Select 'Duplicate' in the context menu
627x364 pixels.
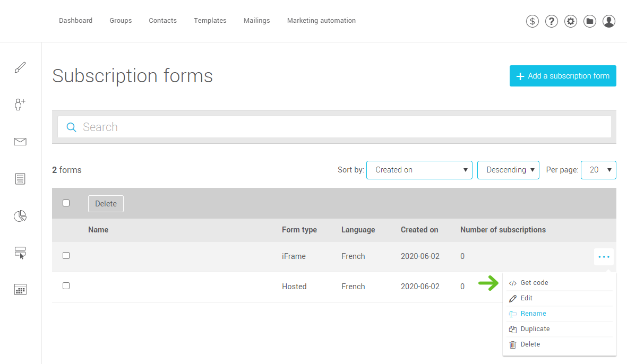535,329
